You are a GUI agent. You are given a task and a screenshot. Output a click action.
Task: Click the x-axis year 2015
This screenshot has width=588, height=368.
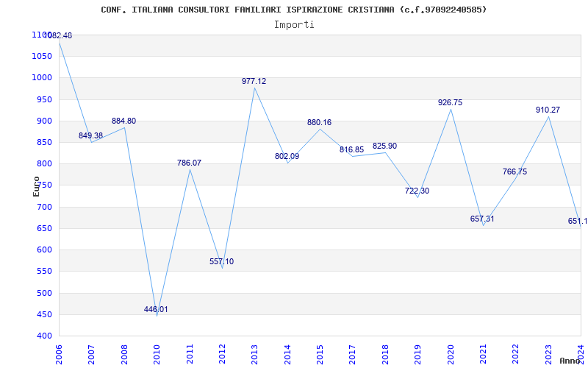(x=320, y=354)
